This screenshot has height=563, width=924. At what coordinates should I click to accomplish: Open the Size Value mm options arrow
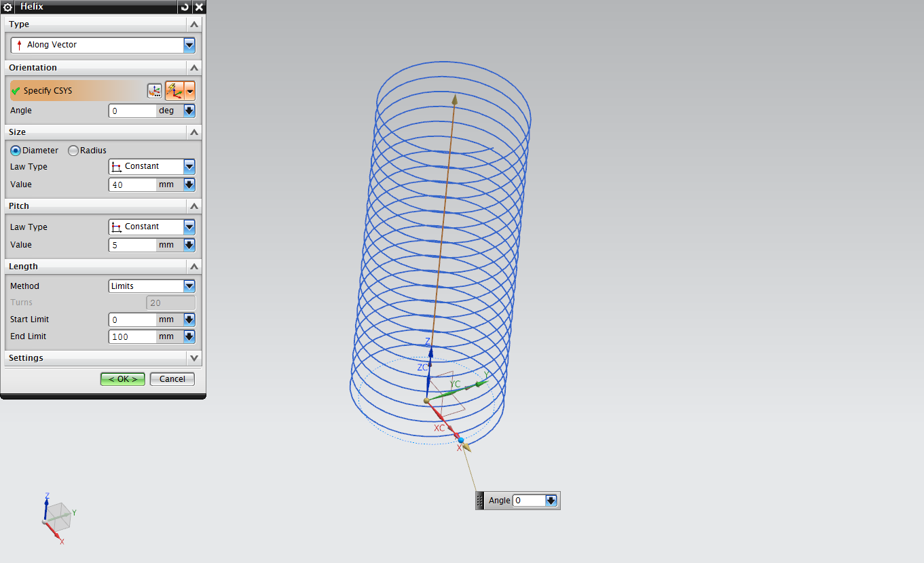coord(189,185)
